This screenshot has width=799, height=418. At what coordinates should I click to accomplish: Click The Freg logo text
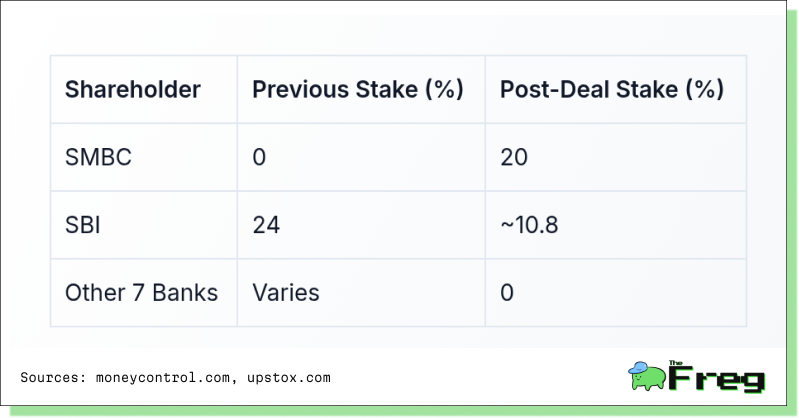tap(717, 379)
